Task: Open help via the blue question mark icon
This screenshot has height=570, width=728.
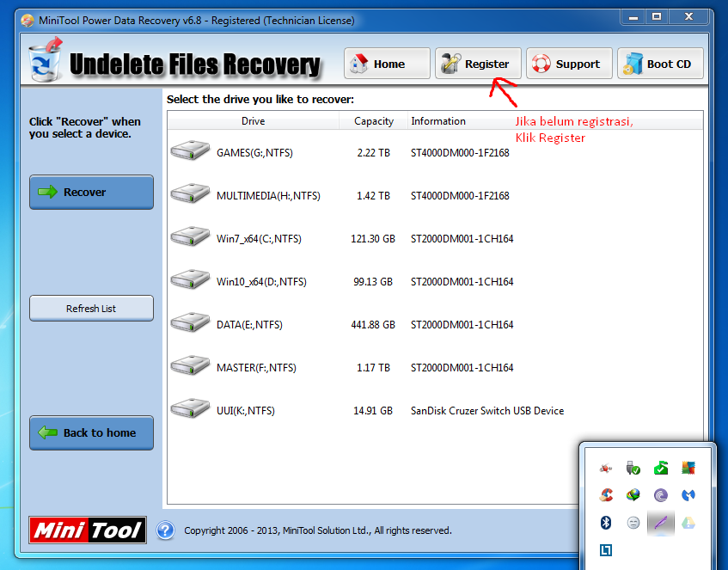Action: click(165, 530)
